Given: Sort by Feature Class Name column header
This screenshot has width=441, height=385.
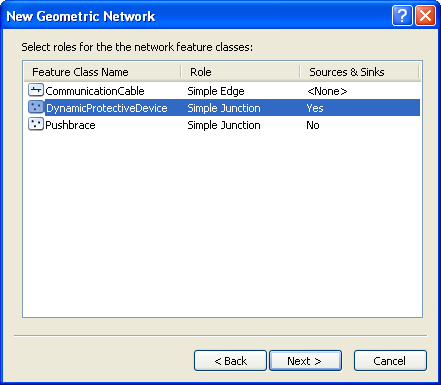Looking at the screenshot, I should pyautogui.click(x=102, y=72).
